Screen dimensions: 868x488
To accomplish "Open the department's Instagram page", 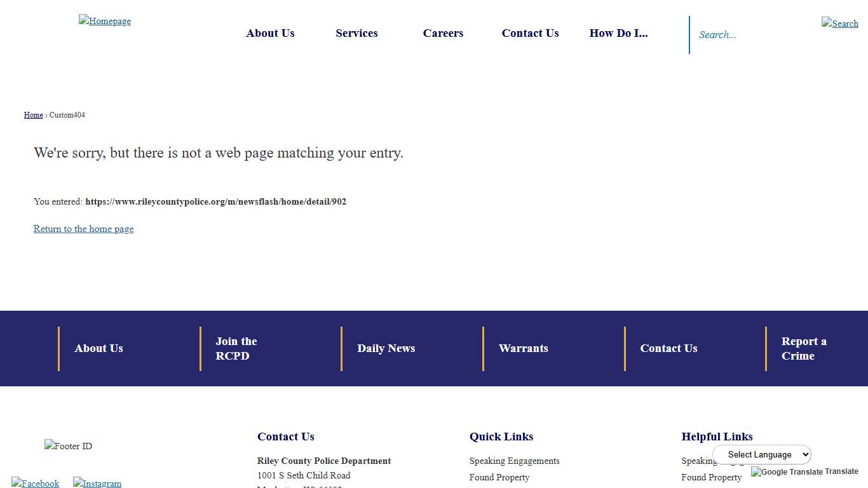I will 97,483.
